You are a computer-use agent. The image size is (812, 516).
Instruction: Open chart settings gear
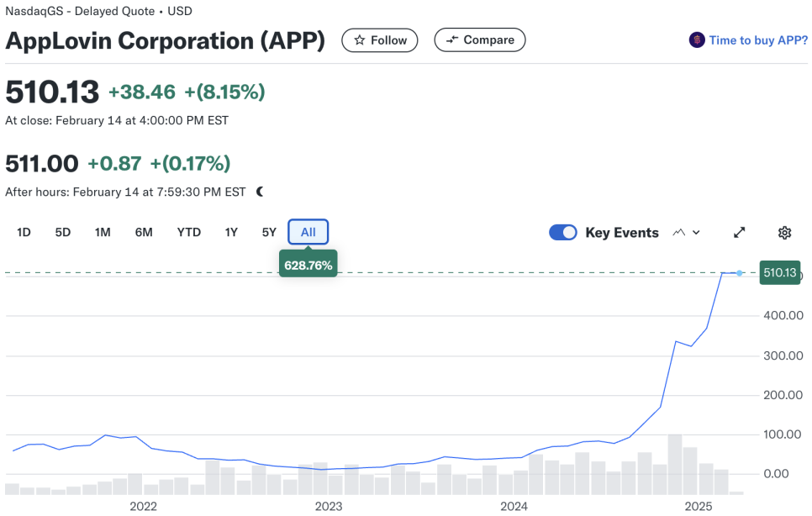tap(784, 233)
